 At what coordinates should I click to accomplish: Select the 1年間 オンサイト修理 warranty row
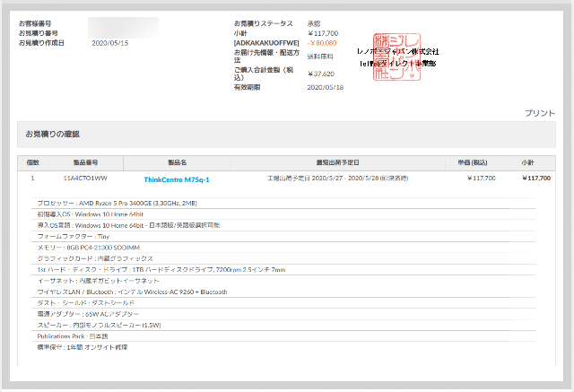click(283, 347)
